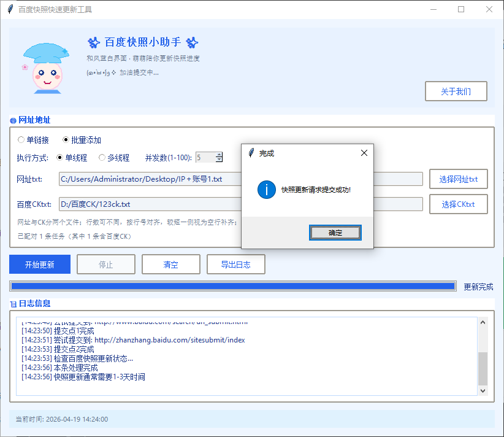Select the 单链接 radio option
This screenshot has width=504, height=437.
click(x=20, y=139)
